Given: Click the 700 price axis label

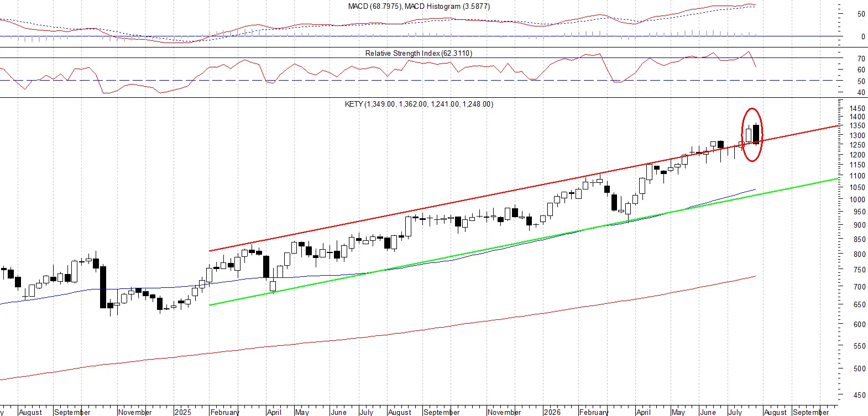Looking at the screenshot, I should coord(860,287).
